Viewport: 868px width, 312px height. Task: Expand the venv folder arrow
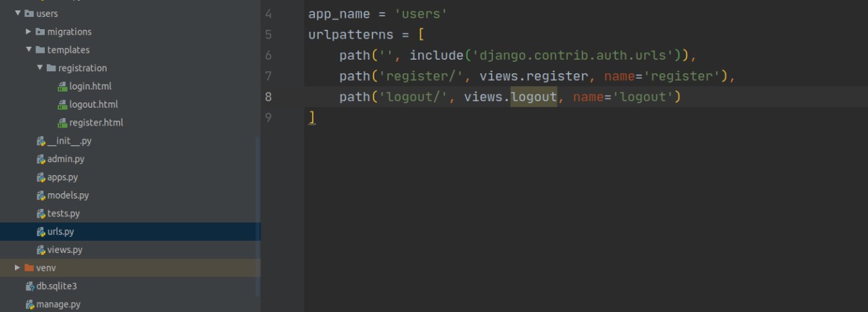pyautogui.click(x=18, y=268)
